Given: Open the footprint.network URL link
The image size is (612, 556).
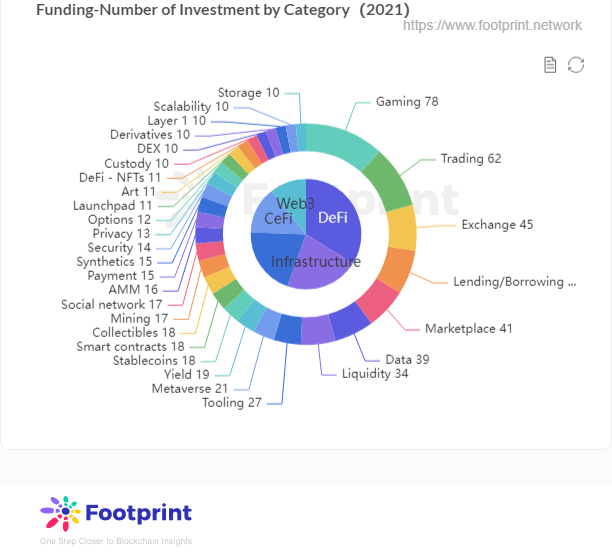Looking at the screenshot, I should click(492, 25).
